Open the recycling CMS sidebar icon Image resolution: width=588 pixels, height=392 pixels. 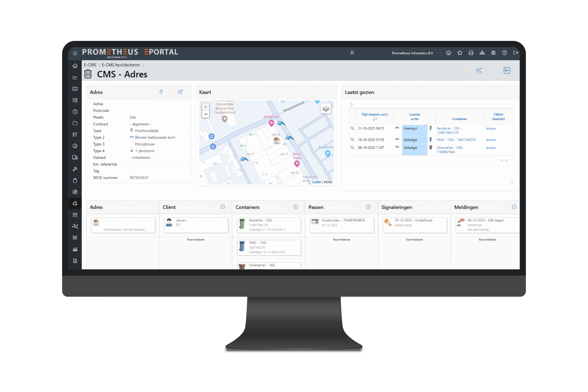(x=75, y=203)
